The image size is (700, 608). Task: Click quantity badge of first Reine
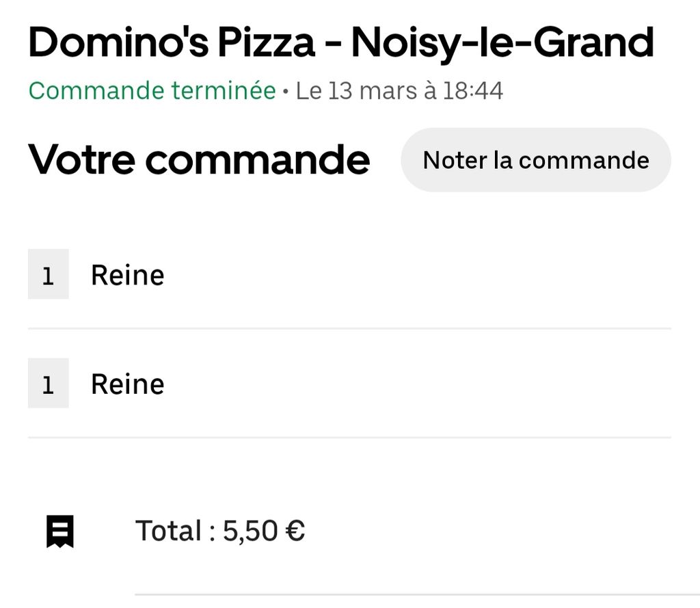pos(49,274)
